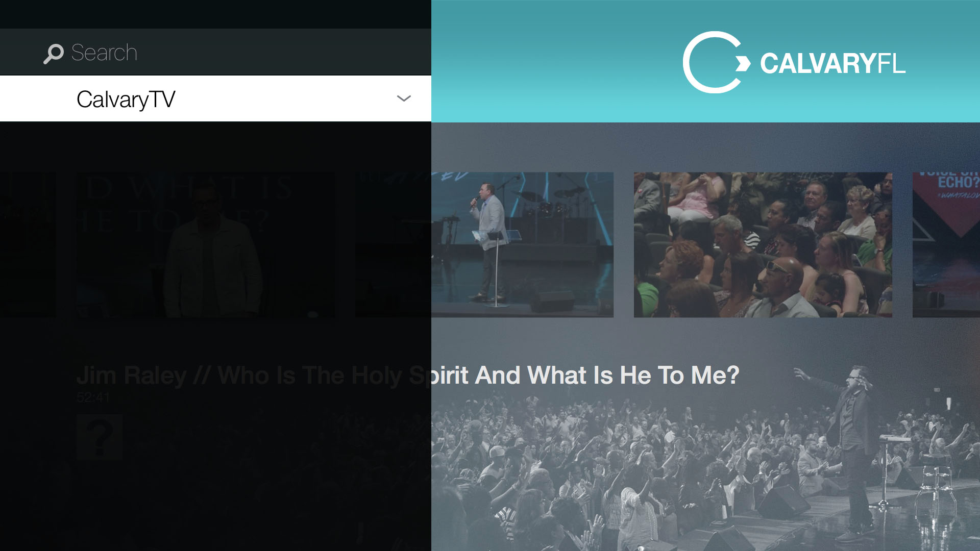The height and width of the screenshot is (551, 980).
Task: Click the CALVARYFL brand text
Action: (x=832, y=63)
